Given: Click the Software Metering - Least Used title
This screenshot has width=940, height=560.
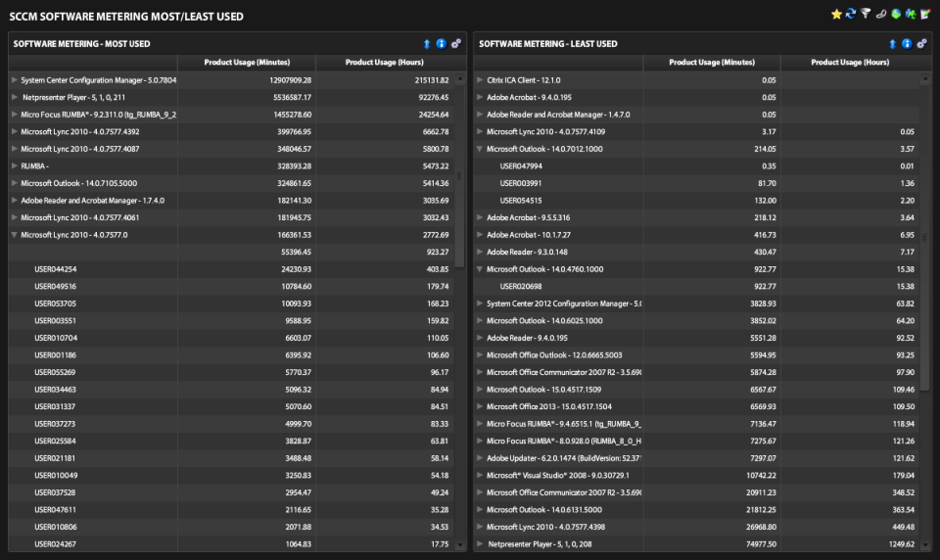Looking at the screenshot, I should coord(548,44).
